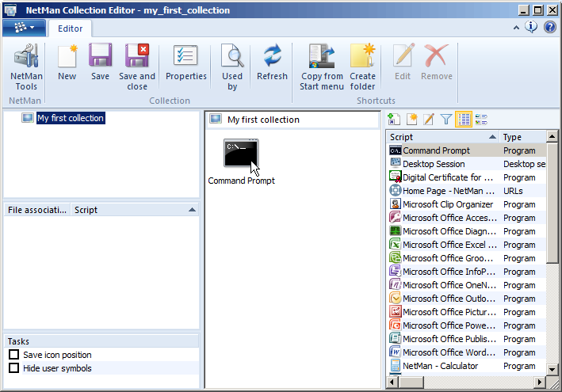562x392 pixels.
Task: Click new script icon above script list
Action: [412, 120]
